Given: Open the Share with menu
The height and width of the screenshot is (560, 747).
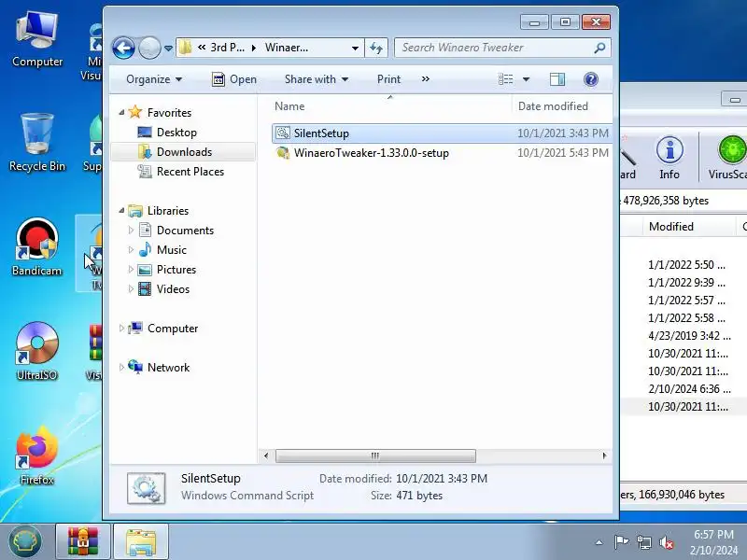Looking at the screenshot, I should coord(317,79).
